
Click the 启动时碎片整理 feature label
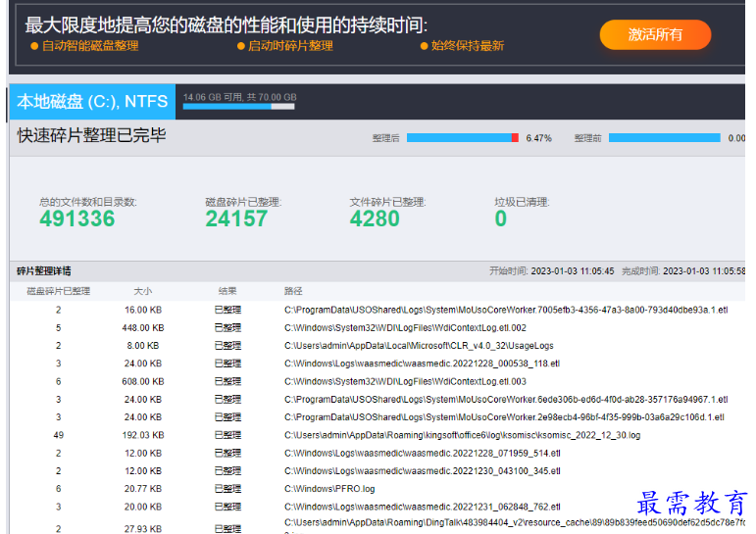tap(290, 46)
